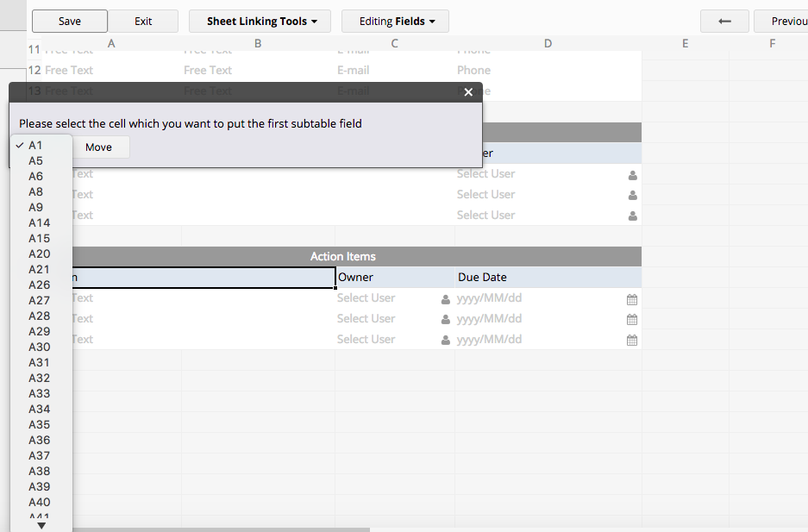Viewport: 808px width, 532px height.
Task: Go to the Previous step button
Action: point(781,21)
